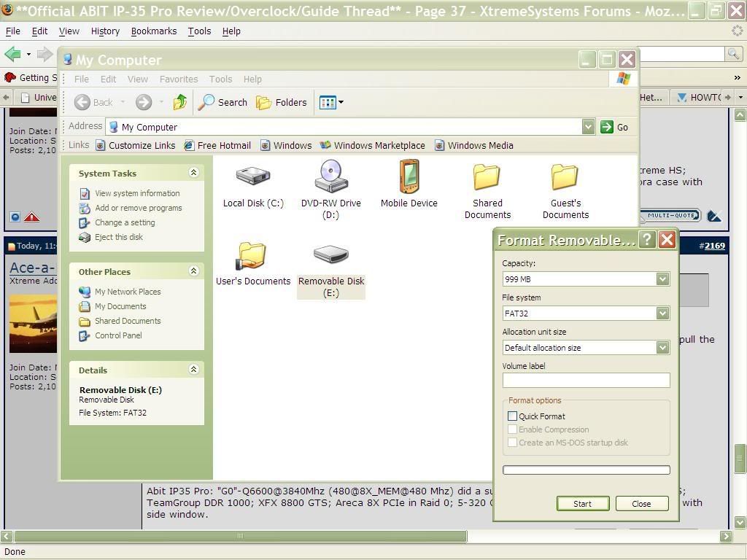Open Firefox Bookmarks menu

pos(154,31)
